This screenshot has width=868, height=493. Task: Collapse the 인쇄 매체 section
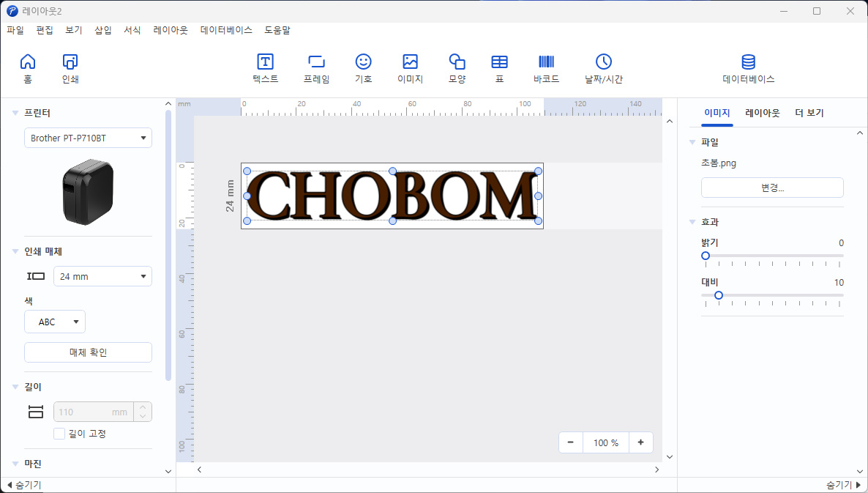[15, 251]
